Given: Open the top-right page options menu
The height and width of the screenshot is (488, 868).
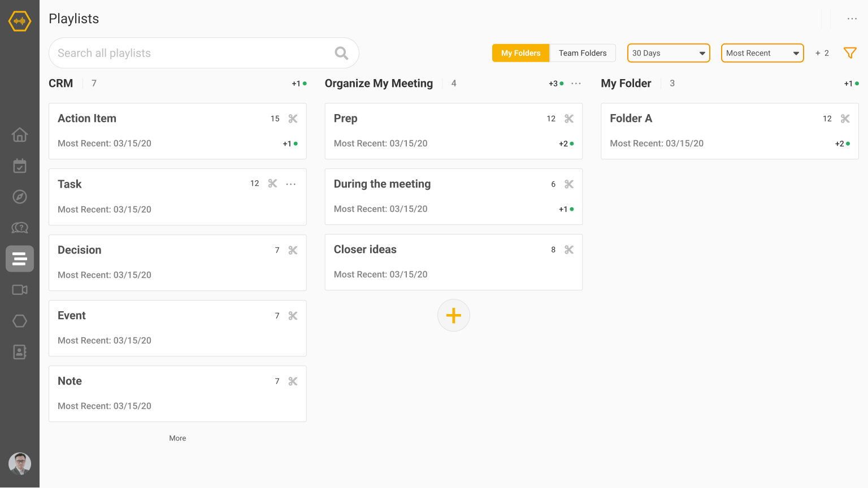Looking at the screenshot, I should coord(852,19).
